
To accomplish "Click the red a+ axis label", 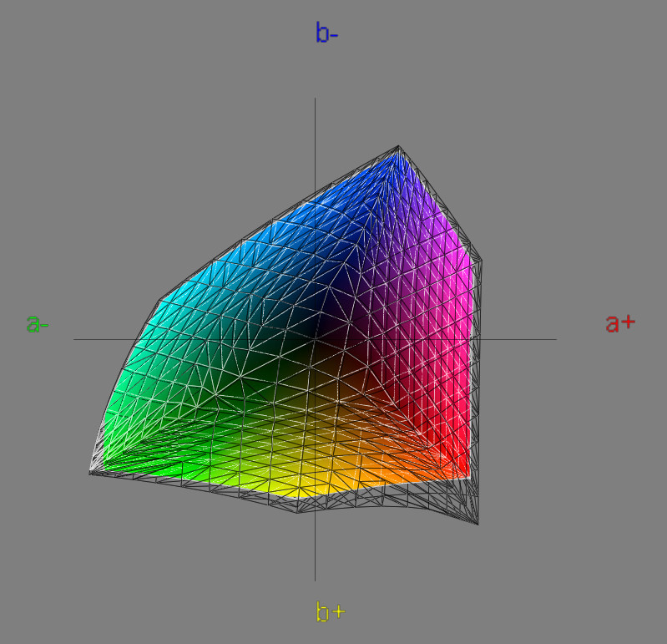I will point(620,323).
